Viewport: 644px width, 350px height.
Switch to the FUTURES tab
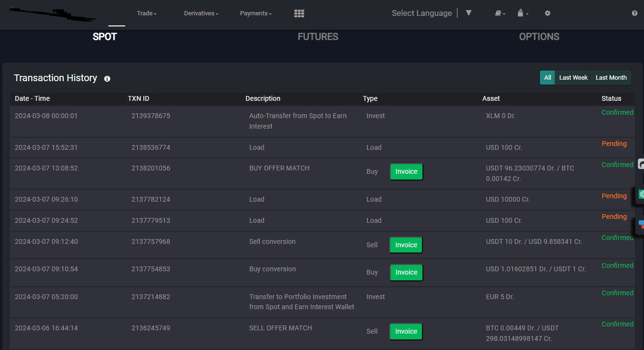tap(317, 37)
